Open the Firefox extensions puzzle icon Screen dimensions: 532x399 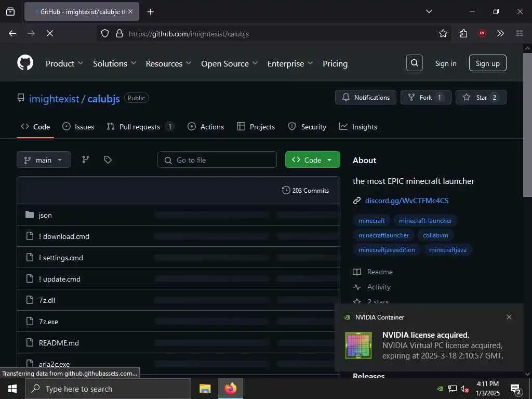tap(463, 33)
